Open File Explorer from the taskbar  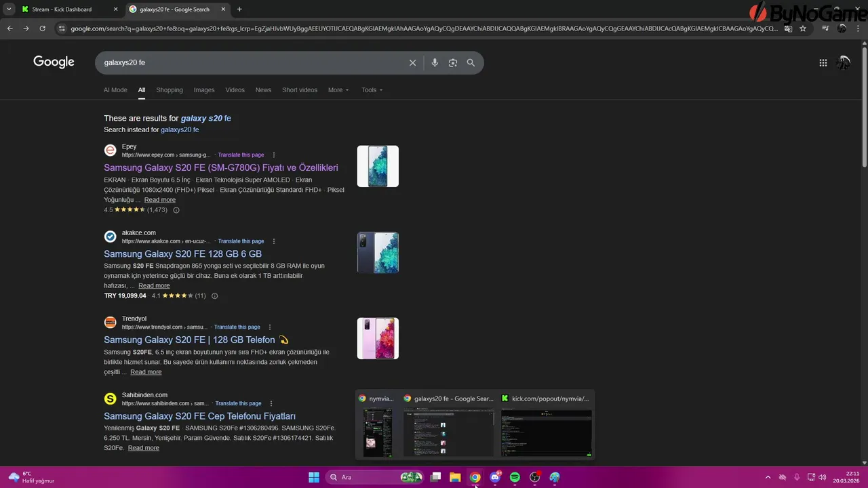(455, 477)
